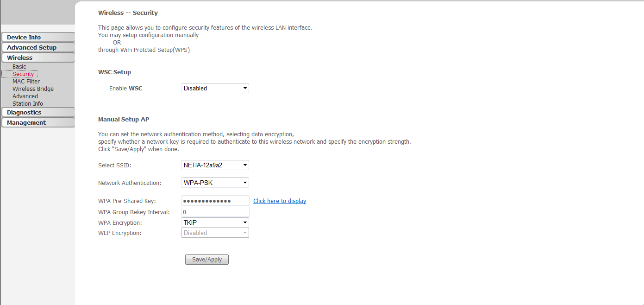Open the Advanced wireless page
Image resolution: width=644 pixels, height=305 pixels.
(25, 96)
